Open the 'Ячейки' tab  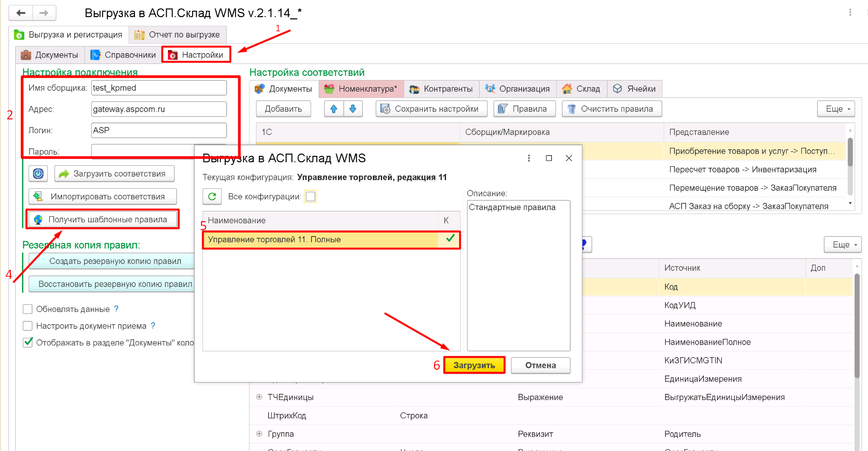pyautogui.click(x=635, y=89)
